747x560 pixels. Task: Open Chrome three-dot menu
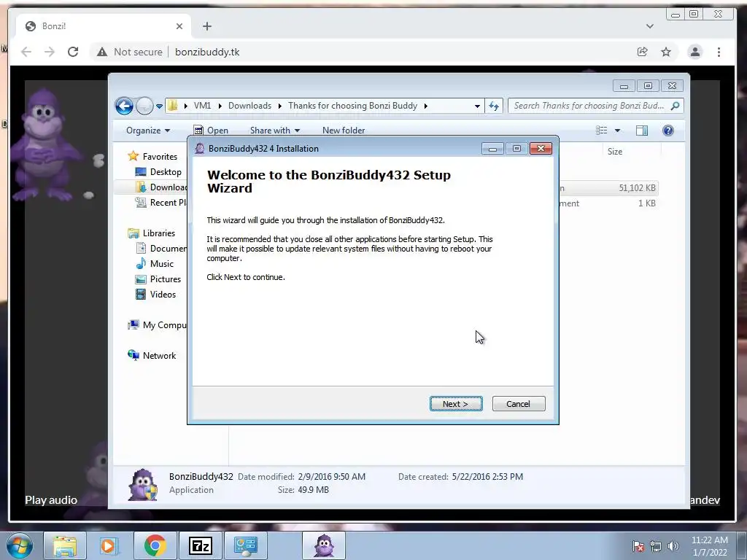[x=719, y=52]
